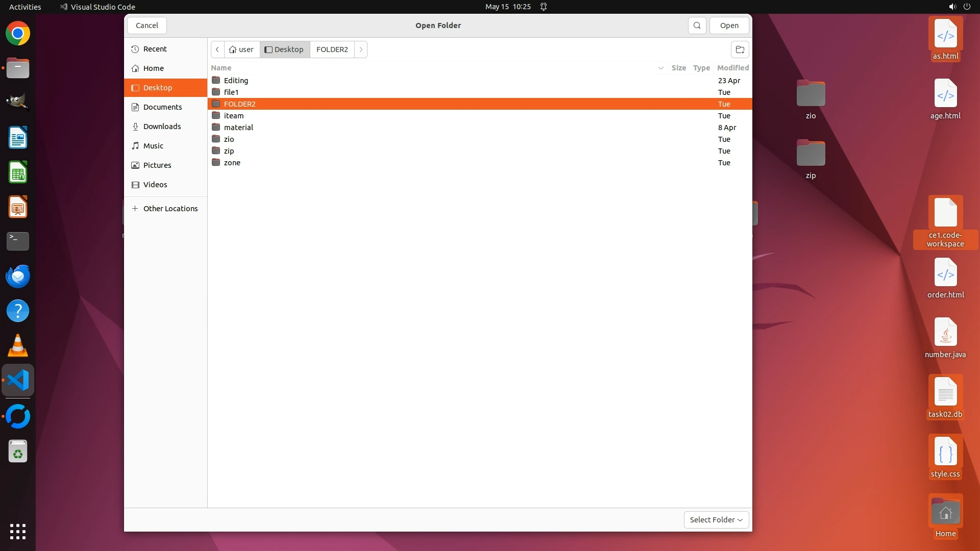The image size is (980, 551).
Task: Launch Google Chrome from the dock
Action: pos(18,34)
